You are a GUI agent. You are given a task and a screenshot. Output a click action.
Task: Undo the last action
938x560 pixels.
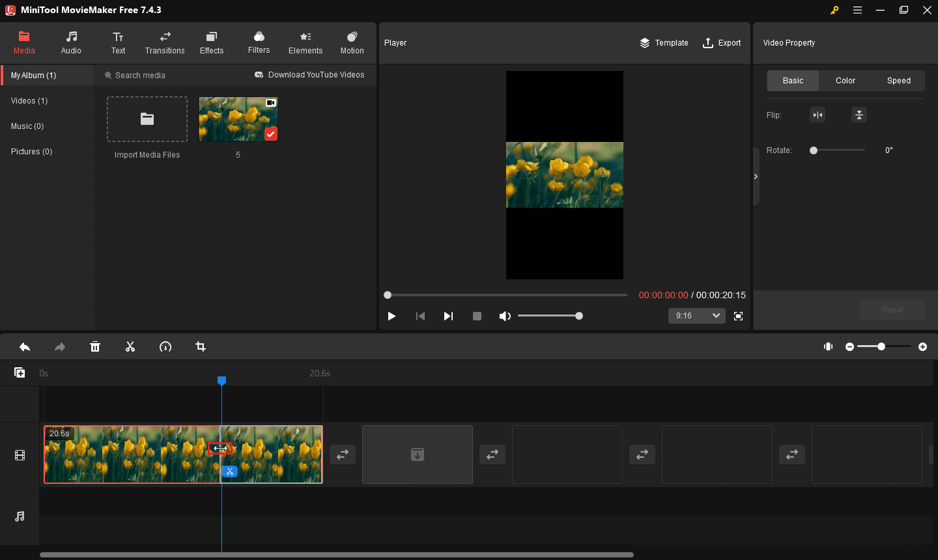[x=25, y=347]
